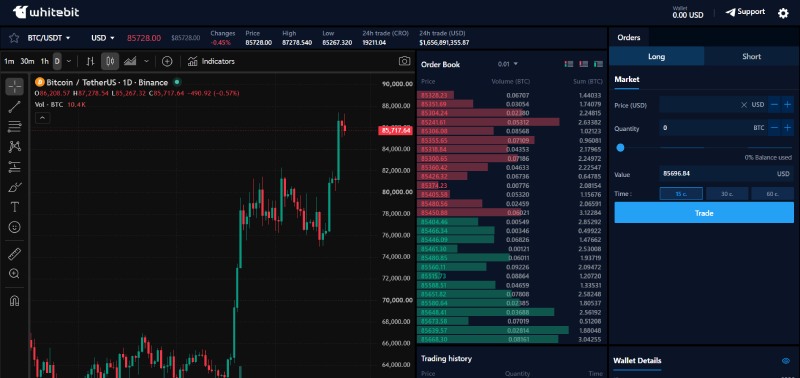Select the Orders tab

629,37
